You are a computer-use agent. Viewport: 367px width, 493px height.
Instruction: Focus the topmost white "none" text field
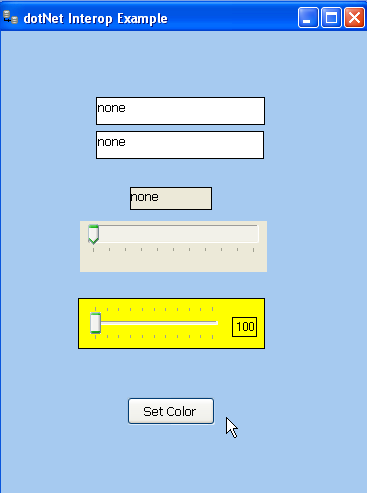pos(180,111)
